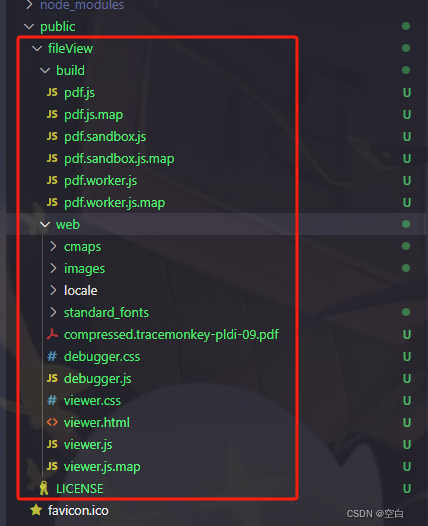Select the debugger.js file
The height and width of the screenshot is (526, 428).
tap(98, 379)
